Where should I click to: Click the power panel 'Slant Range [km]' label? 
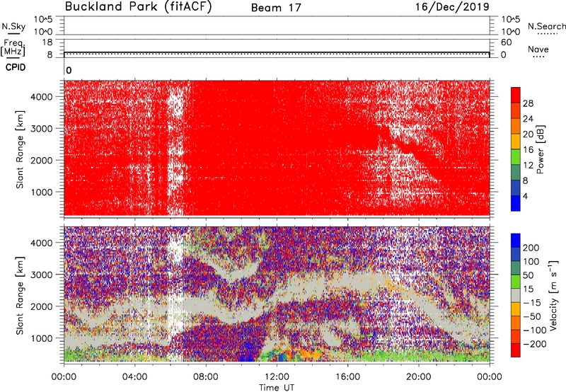click(x=20, y=149)
